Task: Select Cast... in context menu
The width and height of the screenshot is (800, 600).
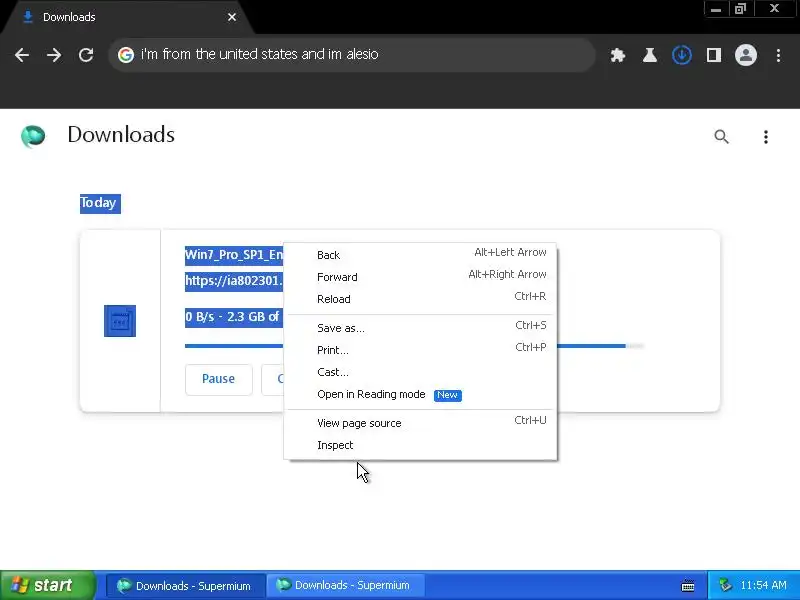Action: (420, 371)
